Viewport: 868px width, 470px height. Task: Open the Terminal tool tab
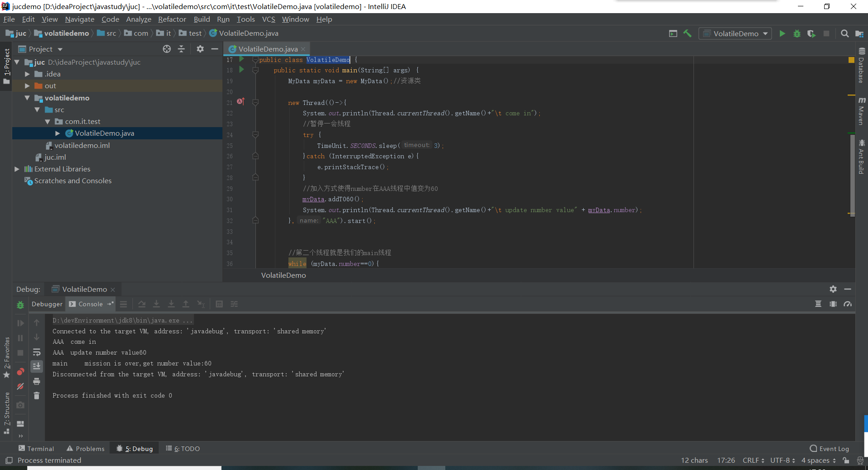pyautogui.click(x=36, y=449)
